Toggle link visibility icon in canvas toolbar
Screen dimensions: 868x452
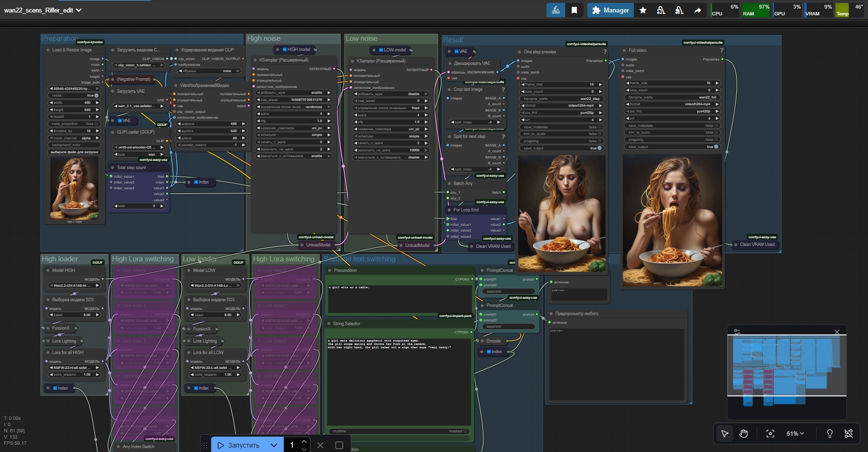849,433
